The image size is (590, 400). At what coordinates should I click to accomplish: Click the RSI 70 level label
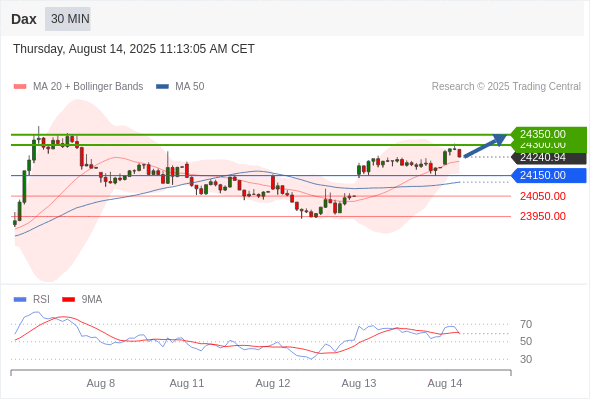pos(526,324)
